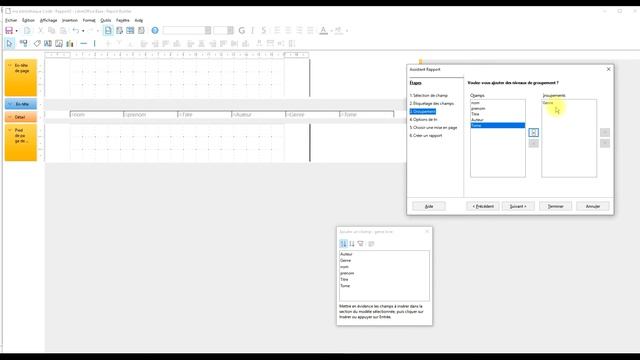
Task: Select 'Auteur' in the wizard Champs list
Action: [x=498, y=120]
